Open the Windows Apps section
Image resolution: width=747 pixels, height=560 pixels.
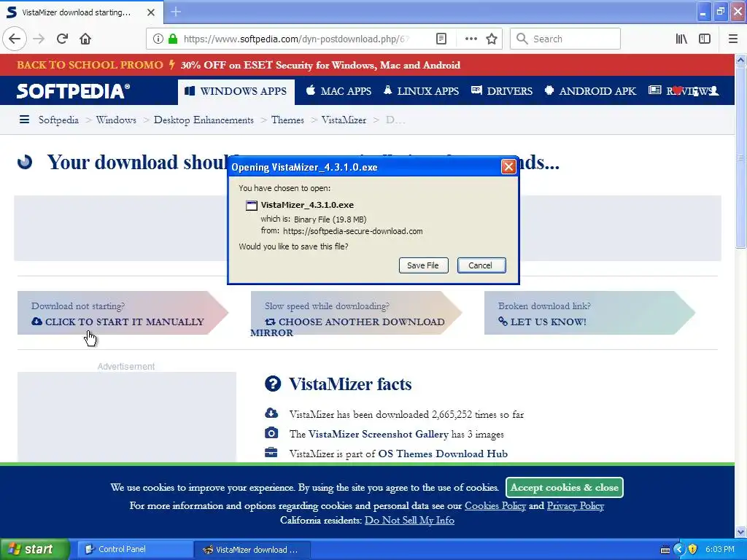pos(236,91)
